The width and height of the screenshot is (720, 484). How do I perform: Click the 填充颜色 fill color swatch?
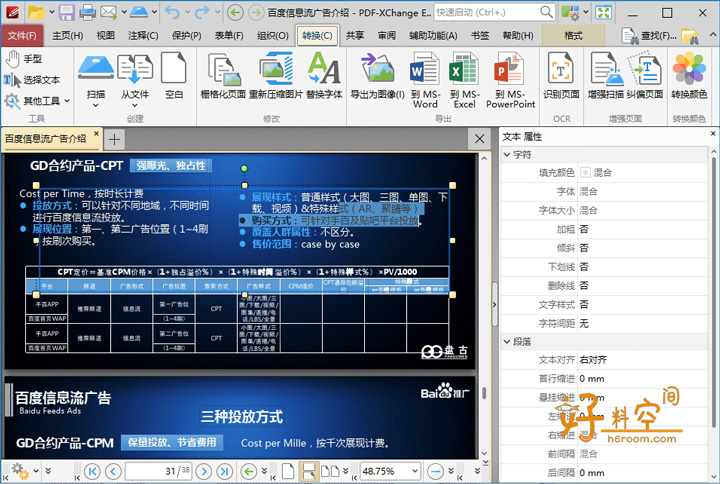pyautogui.click(x=585, y=173)
